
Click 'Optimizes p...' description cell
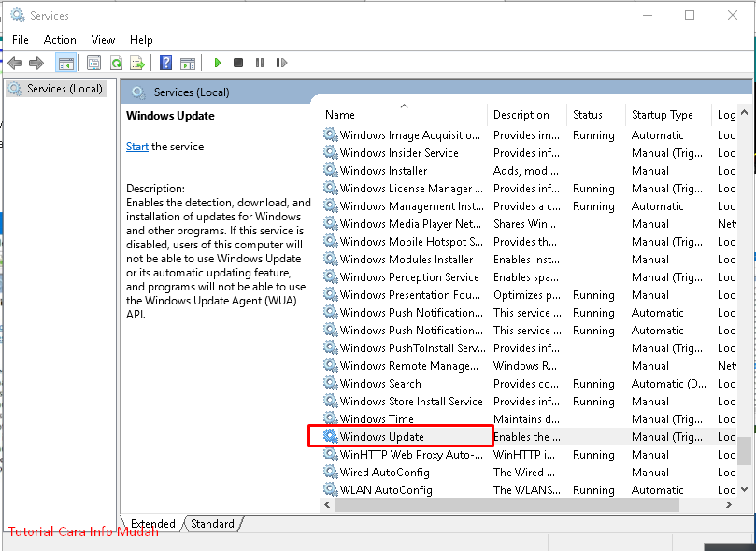coord(527,295)
